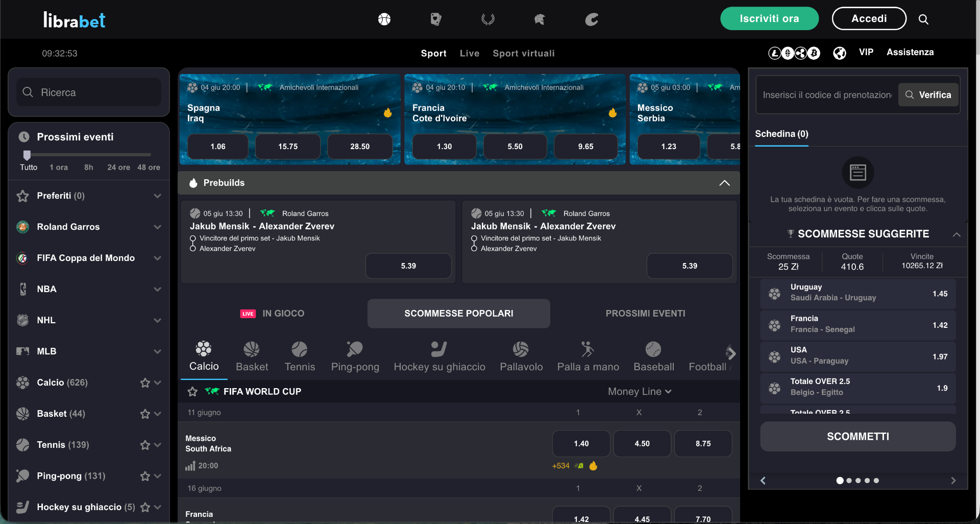Open Roland Garros sidebar icon
980x524 pixels.
pos(22,227)
